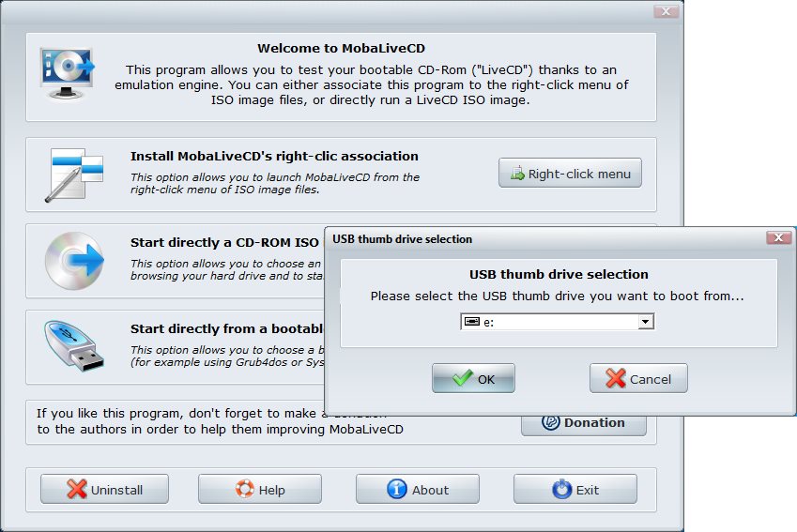Close the main MobaLiveCD window
This screenshot has width=797, height=532.
pos(666,11)
